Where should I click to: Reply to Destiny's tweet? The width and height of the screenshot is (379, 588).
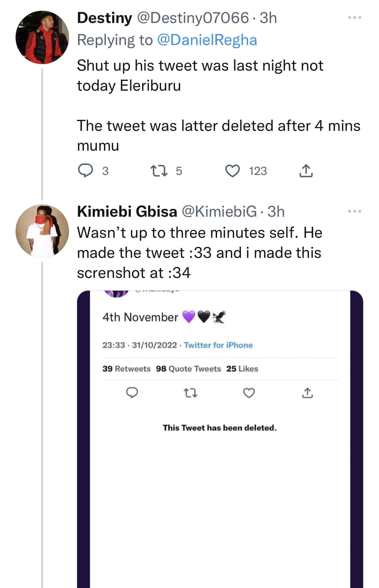tap(86, 171)
